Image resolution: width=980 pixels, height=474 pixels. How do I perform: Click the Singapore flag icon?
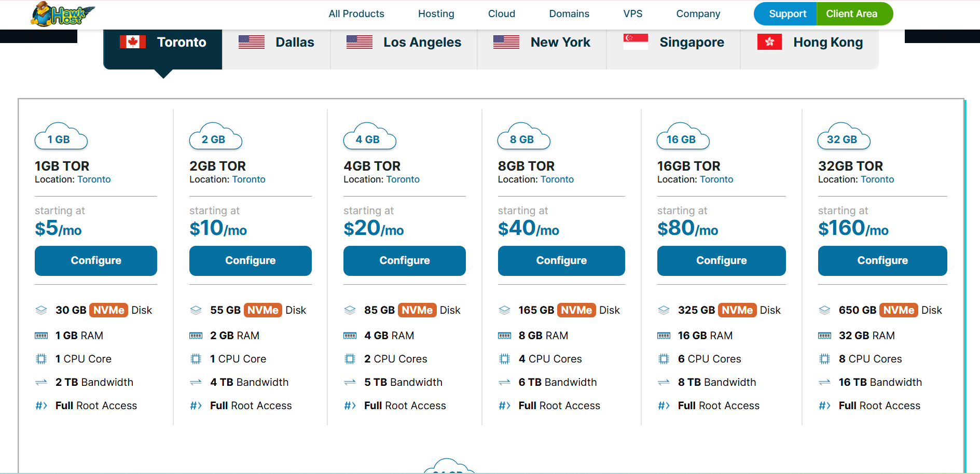tap(636, 42)
